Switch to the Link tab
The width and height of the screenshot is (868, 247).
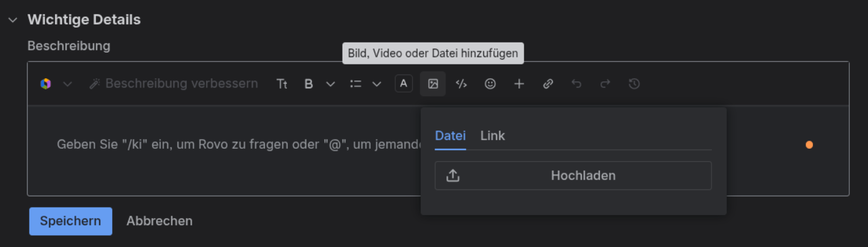(493, 136)
